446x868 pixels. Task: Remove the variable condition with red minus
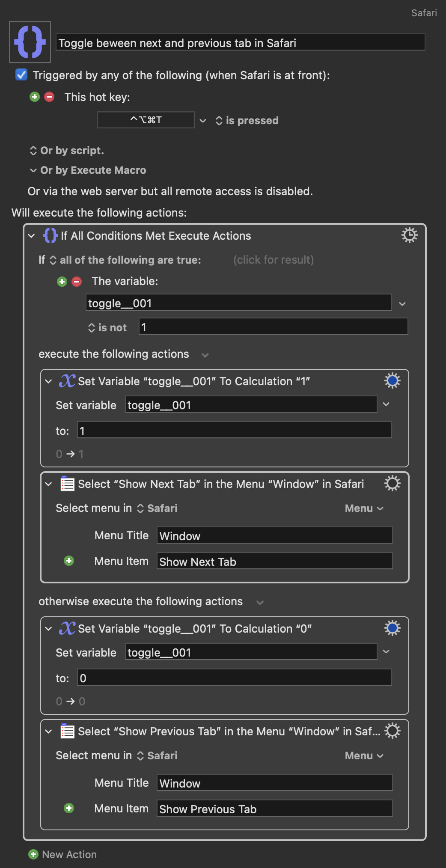coord(77,282)
